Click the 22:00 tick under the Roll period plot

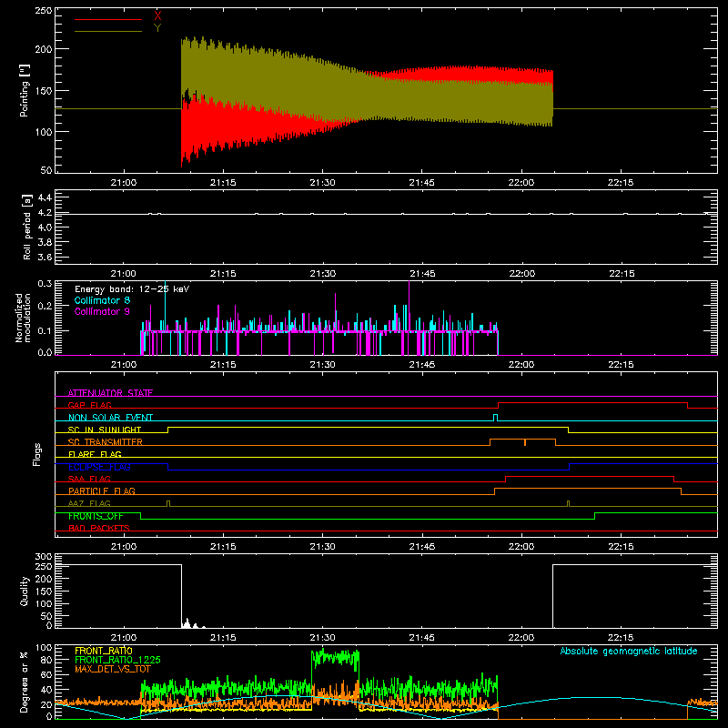tap(521, 274)
